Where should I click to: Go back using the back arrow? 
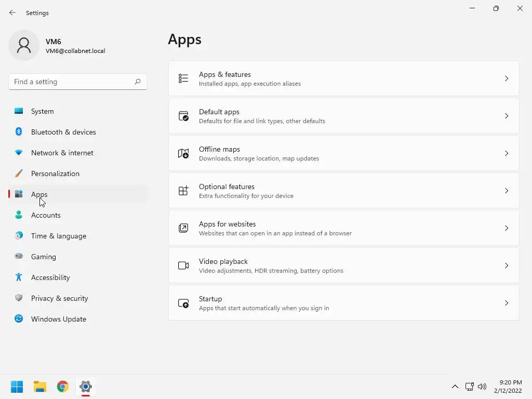[12, 12]
